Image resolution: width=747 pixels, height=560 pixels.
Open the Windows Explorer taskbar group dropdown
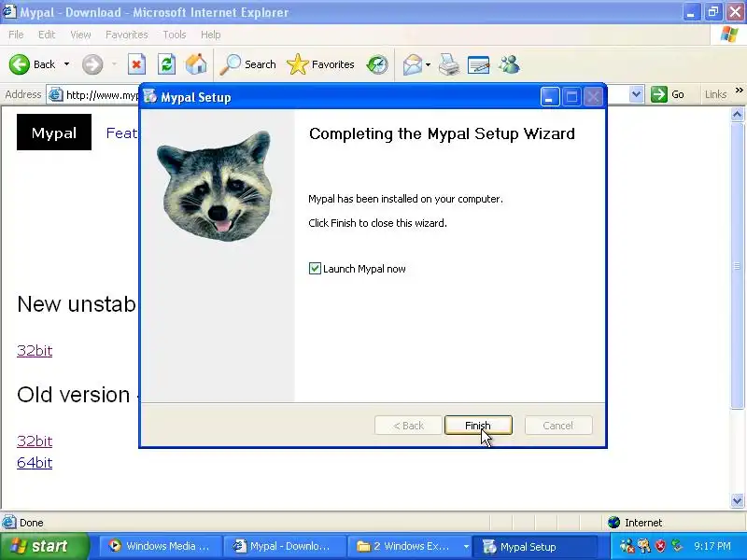coord(466,546)
